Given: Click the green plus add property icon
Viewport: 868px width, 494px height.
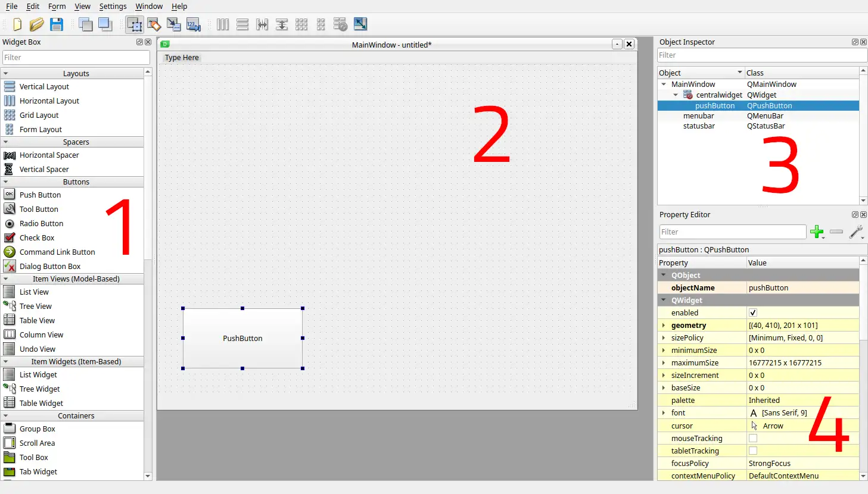Looking at the screenshot, I should click(817, 232).
